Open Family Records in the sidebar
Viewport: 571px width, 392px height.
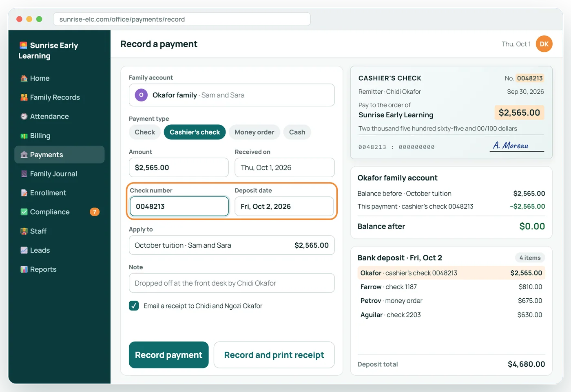pos(60,97)
